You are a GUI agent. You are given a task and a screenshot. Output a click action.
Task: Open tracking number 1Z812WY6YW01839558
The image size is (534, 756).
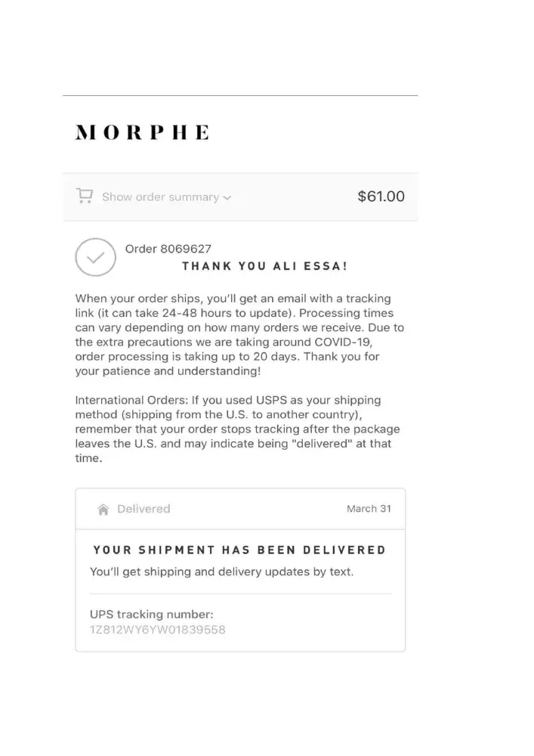(x=157, y=630)
